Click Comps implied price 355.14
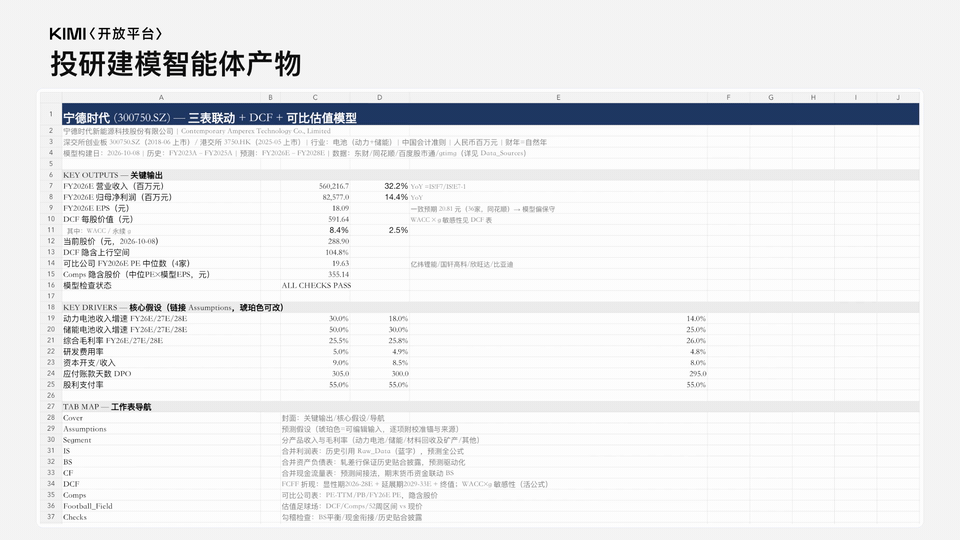The width and height of the screenshot is (960, 540). 339,274
